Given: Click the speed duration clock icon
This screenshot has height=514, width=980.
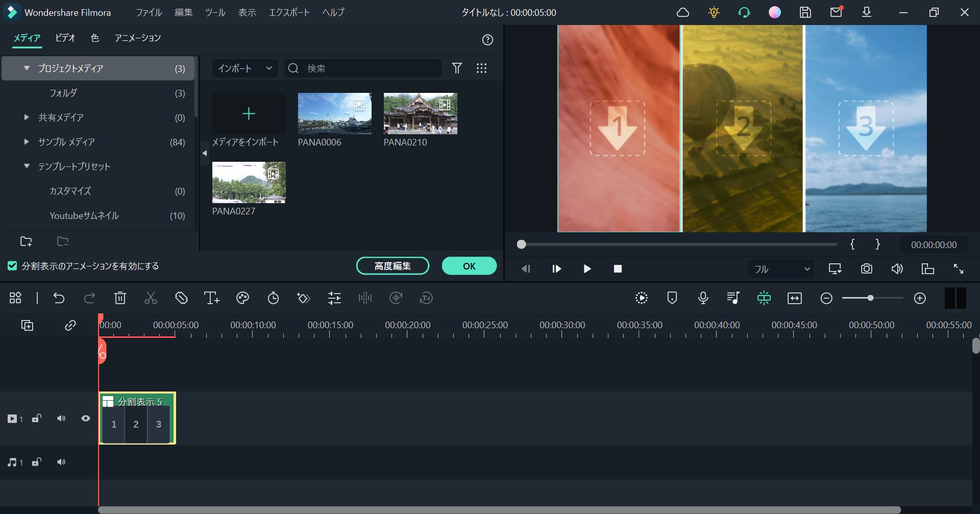Looking at the screenshot, I should click(273, 298).
